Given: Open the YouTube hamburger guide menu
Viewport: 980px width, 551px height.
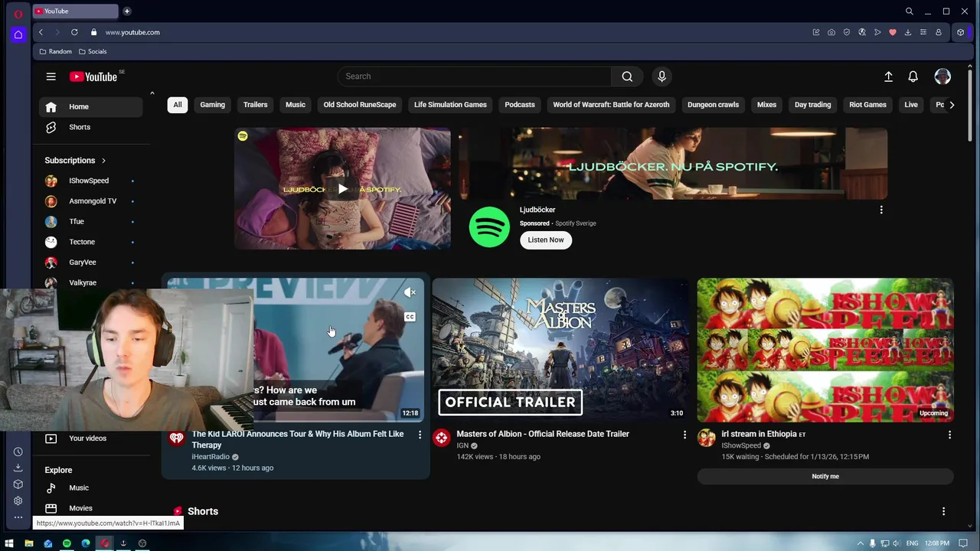Looking at the screenshot, I should click(x=51, y=77).
